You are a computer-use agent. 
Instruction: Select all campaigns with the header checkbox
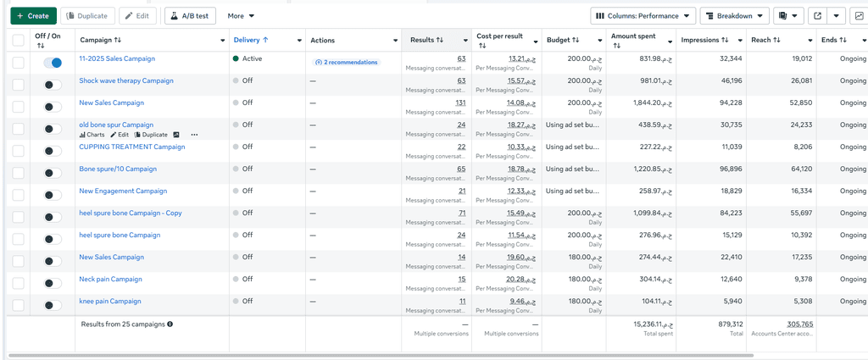pos(19,40)
